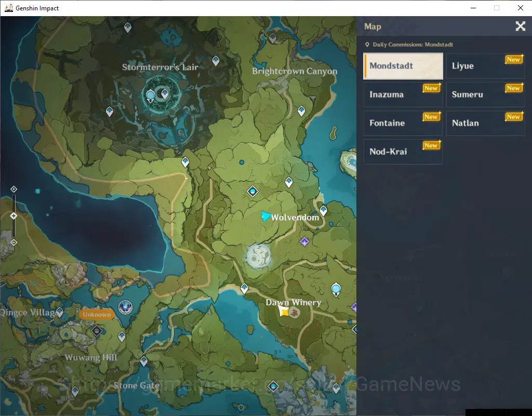Select the round blue boss icon beside Unknown
Viewport: 532px width, 416px height.
pos(126,307)
